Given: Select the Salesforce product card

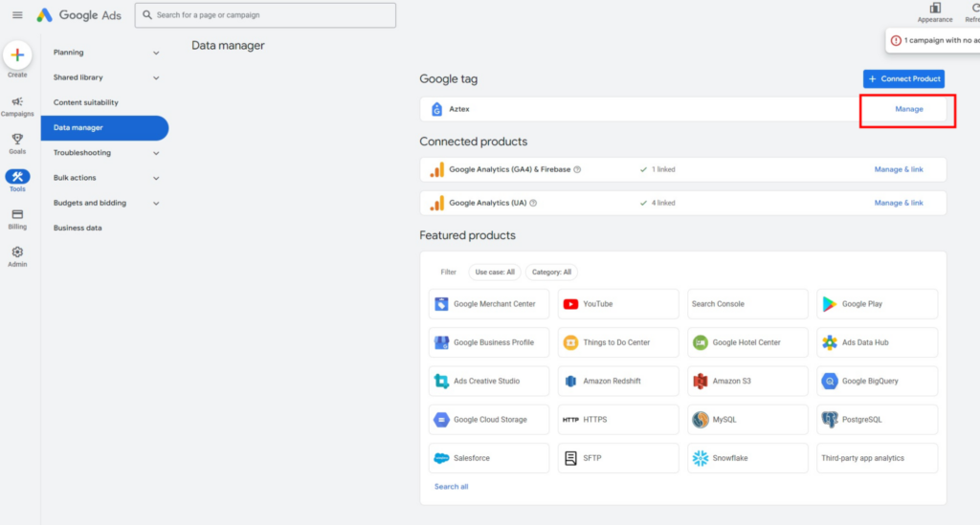Looking at the screenshot, I should click(489, 458).
